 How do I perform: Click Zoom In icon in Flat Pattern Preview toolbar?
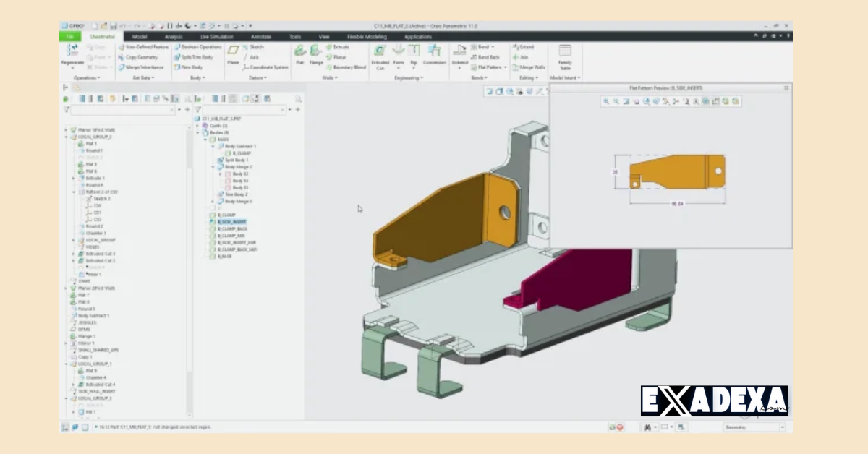click(606, 100)
